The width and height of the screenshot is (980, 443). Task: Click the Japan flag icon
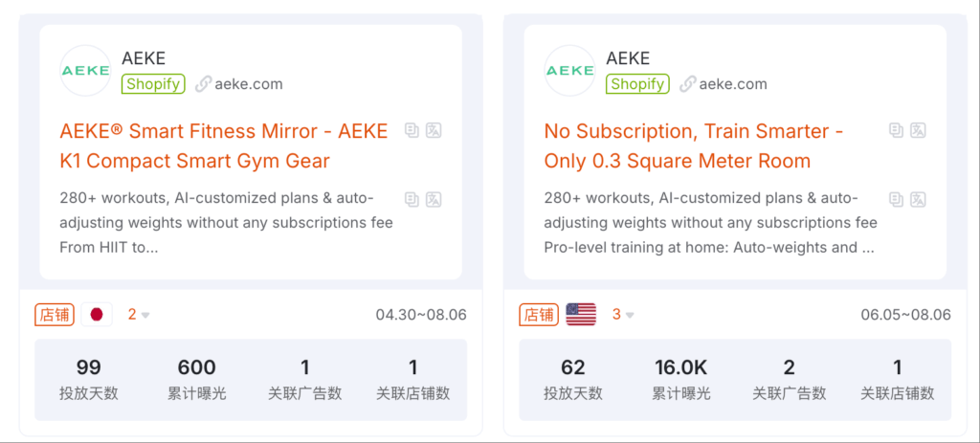(x=97, y=314)
